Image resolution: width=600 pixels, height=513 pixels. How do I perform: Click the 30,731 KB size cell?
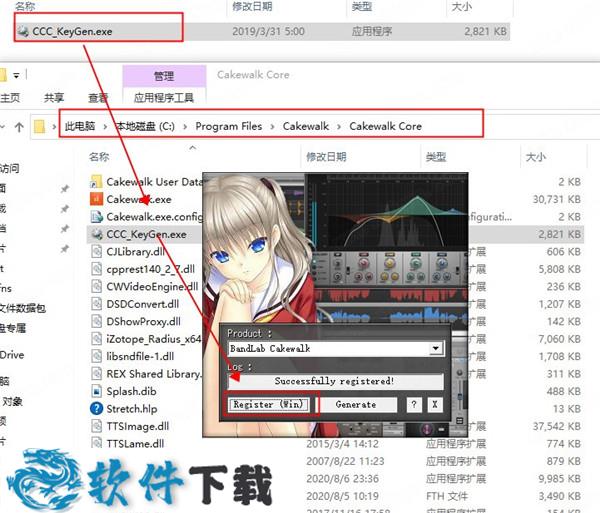pyautogui.click(x=557, y=199)
